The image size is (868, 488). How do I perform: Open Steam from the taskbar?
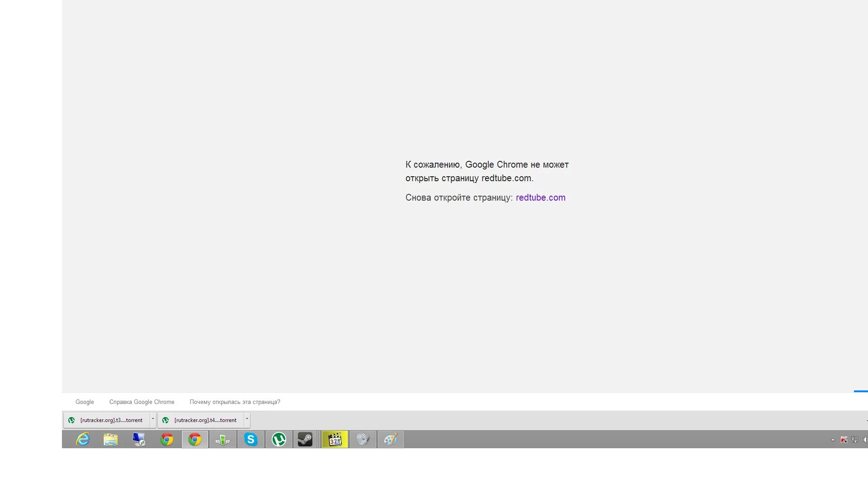[x=305, y=439]
